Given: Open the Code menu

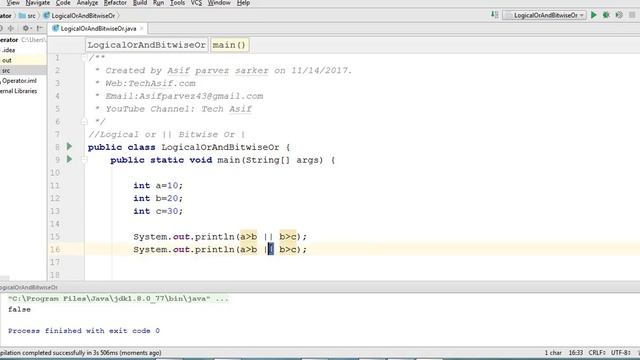Looking at the screenshot, I should (x=63, y=3).
